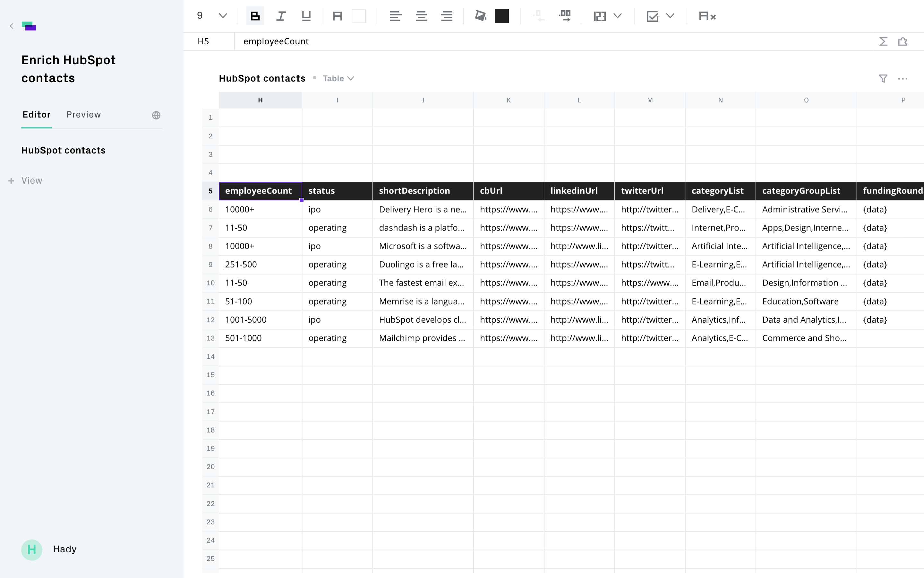This screenshot has width=924, height=578.
Task: Center align the text
Action: (421, 16)
